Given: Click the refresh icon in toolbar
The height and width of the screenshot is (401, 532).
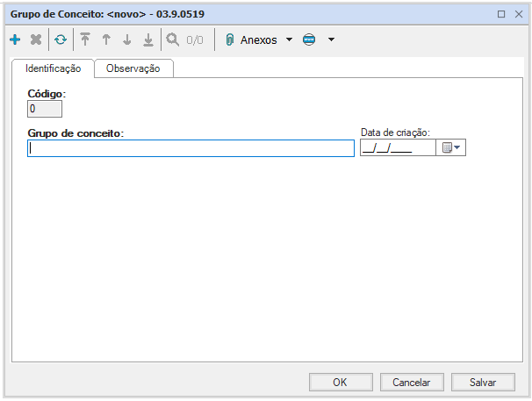Looking at the screenshot, I should click(x=60, y=40).
